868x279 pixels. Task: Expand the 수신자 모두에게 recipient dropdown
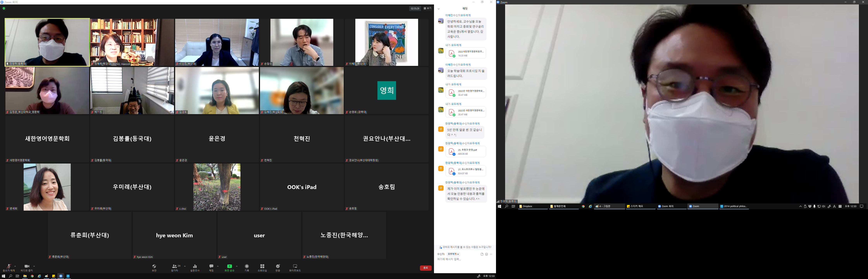(x=453, y=254)
